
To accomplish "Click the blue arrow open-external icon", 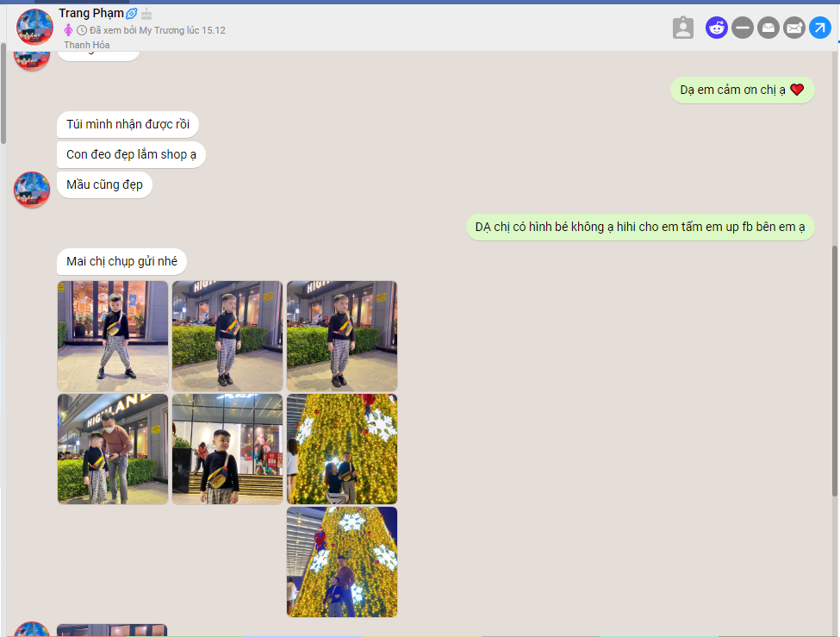I will (x=819, y=28).
